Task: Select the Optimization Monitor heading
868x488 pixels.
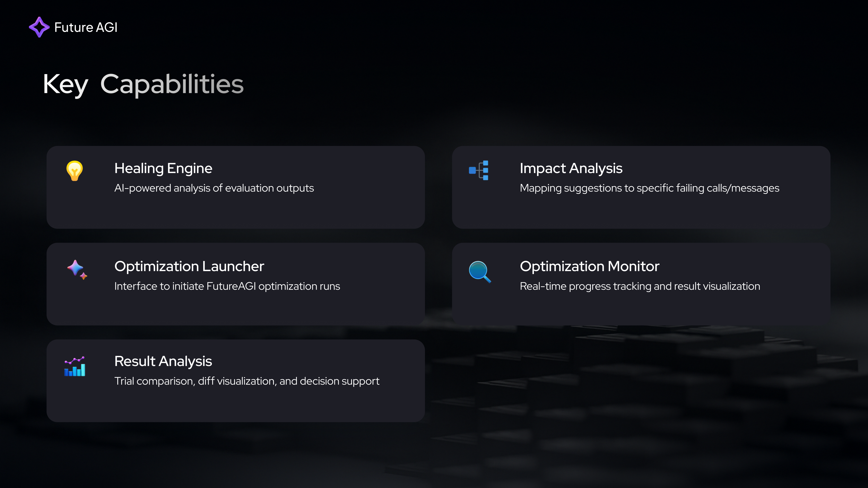Action: [589, 266]
